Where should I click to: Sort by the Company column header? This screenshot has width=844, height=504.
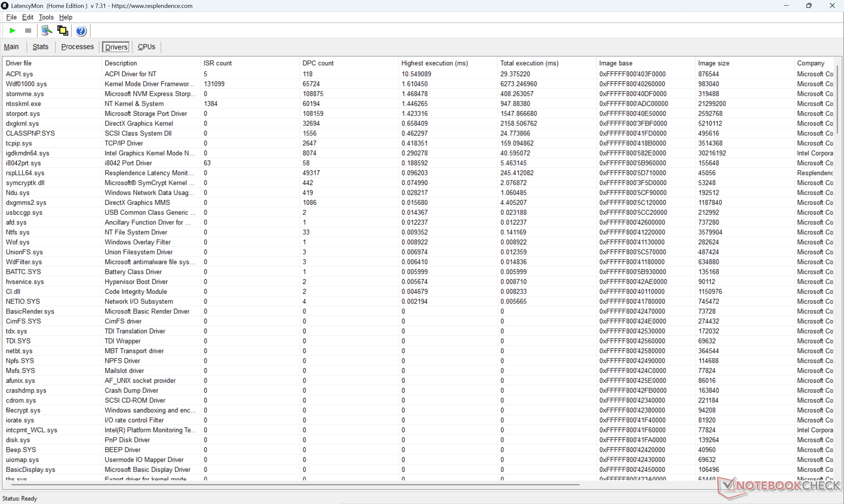[814, 63]
